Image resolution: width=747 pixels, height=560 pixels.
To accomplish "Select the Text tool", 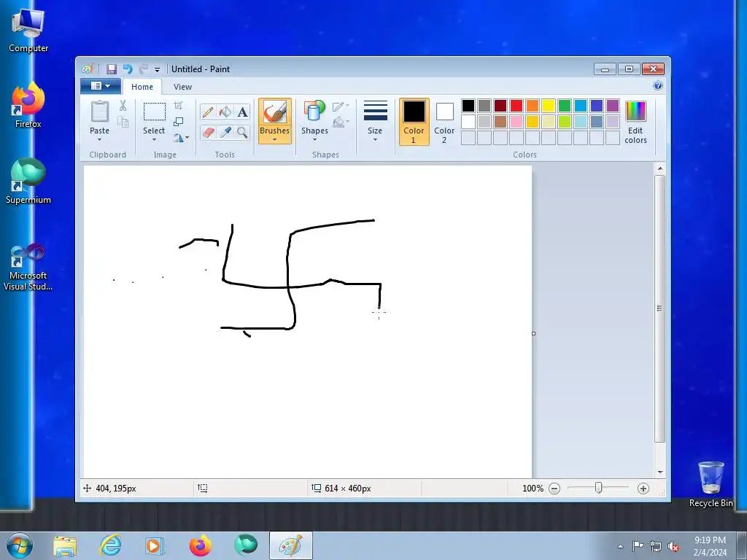I will [x=242, y=112].
